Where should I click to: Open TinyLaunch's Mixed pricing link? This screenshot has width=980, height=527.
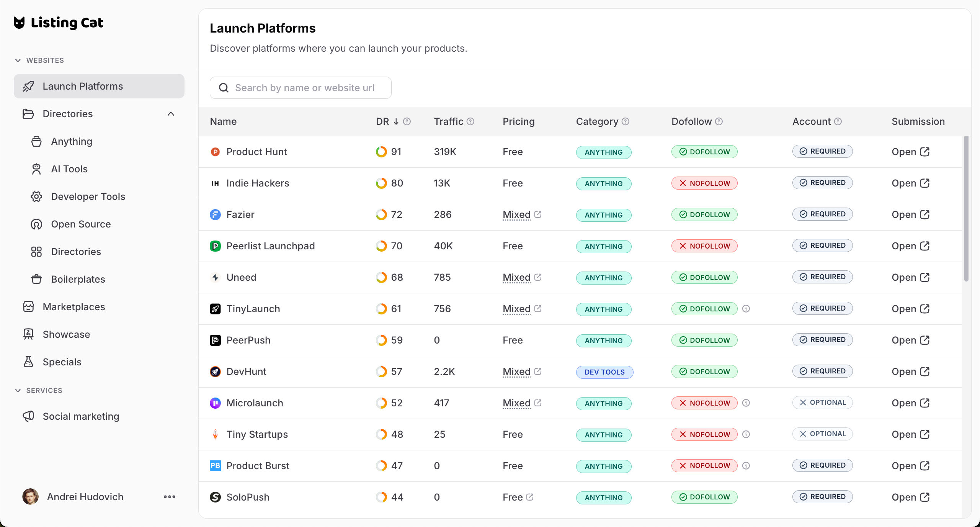click(x=522, y=309)
